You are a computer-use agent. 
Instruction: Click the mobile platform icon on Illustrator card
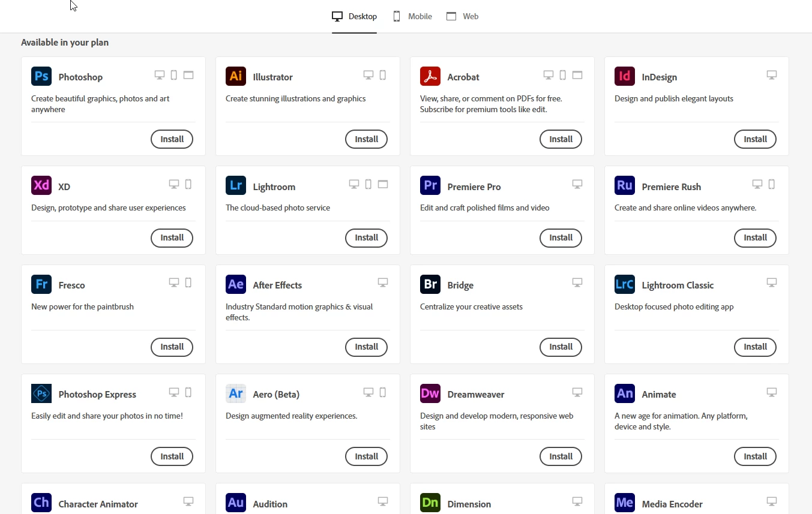click(383, 75)
